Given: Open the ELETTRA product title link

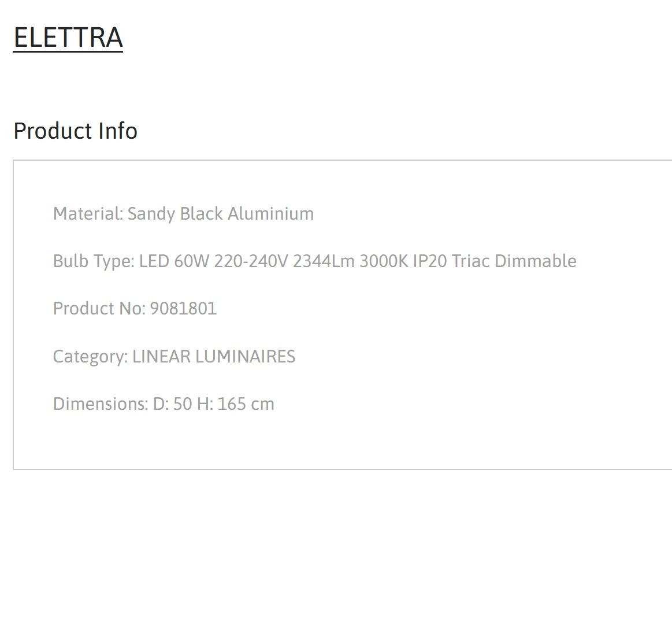Looking at the screenshot, I should [68, 38].
